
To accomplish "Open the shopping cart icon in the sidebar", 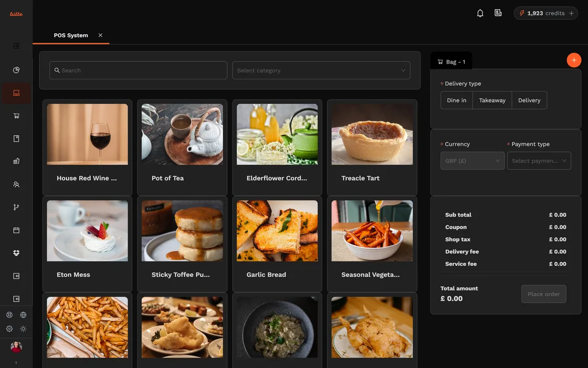I will coord(16,116).
